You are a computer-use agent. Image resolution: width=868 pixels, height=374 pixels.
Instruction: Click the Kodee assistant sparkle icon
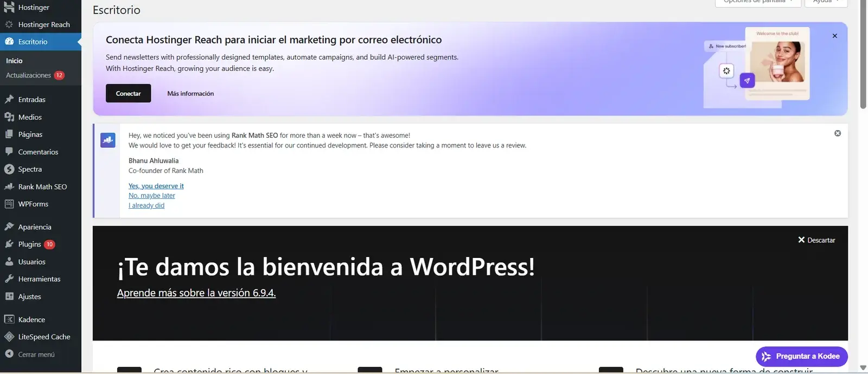click(x=766, y=356)
